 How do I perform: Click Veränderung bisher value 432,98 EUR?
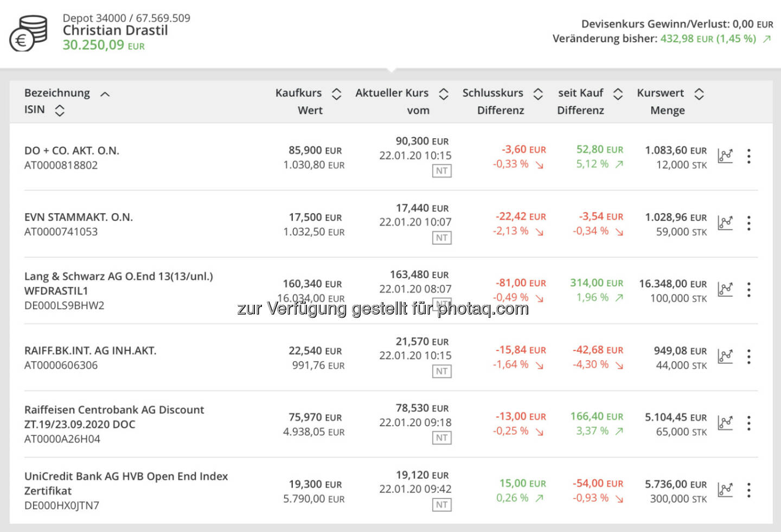tap(687, 39)
